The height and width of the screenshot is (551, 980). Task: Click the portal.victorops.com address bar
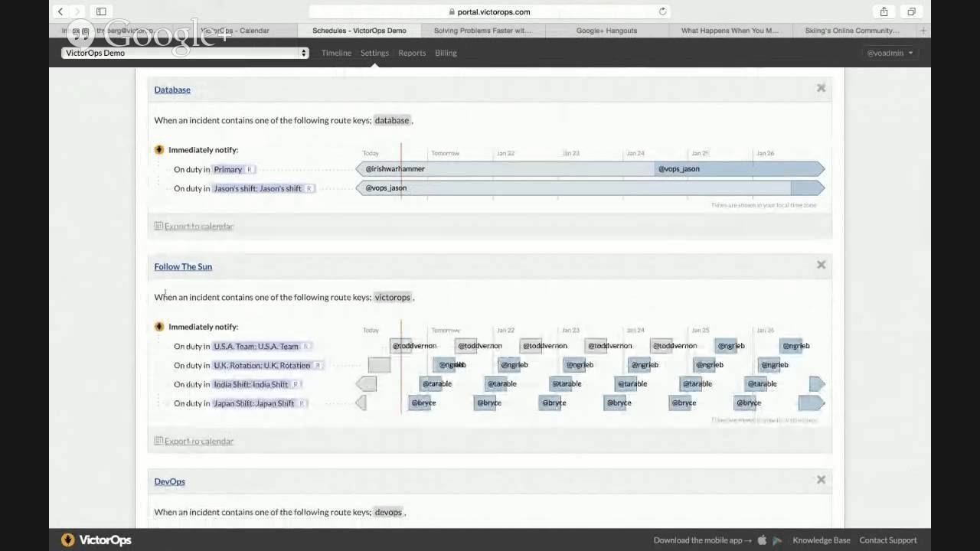[x=490, y=11]
